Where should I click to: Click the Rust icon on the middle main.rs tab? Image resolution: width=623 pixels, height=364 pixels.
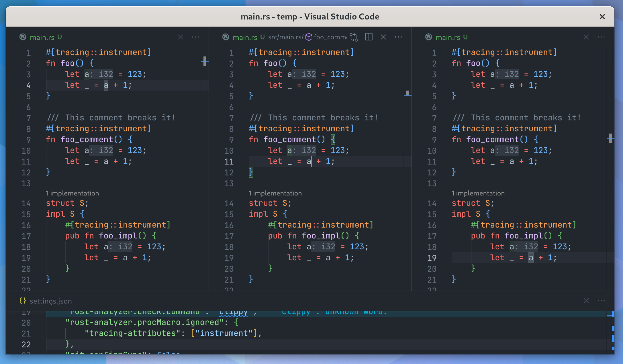coord(225,37)
